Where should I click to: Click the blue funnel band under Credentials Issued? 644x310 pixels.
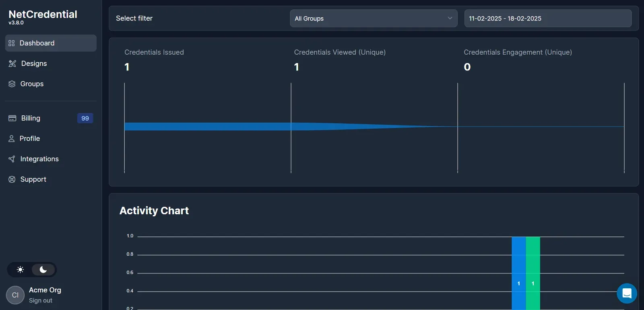(x=208, y=127)
